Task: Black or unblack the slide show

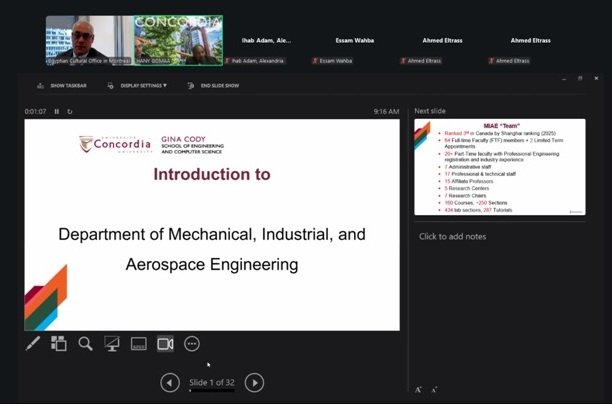Action: (112, 344)
